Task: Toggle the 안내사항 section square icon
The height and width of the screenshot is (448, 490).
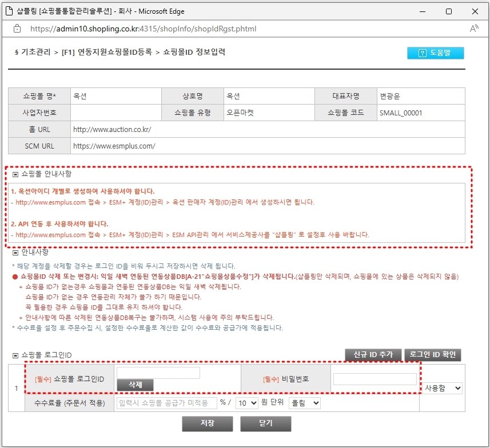Action: [x=15, y=252]
